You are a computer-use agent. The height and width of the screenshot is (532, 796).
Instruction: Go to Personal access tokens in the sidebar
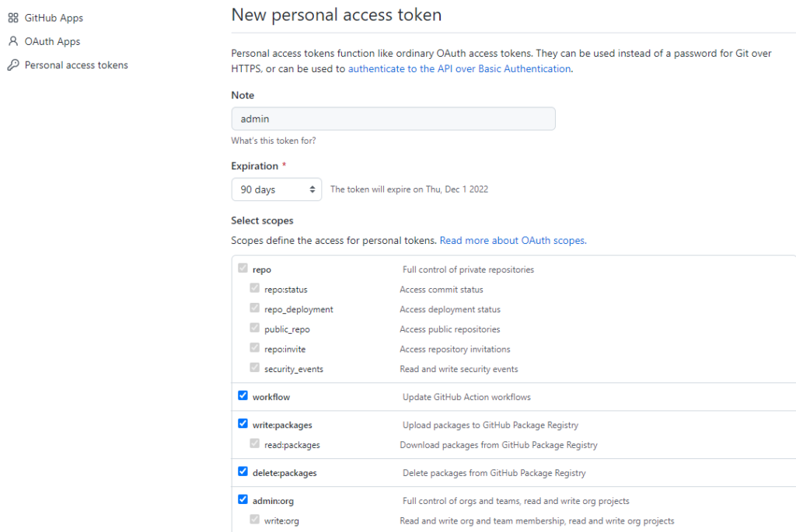click(x=76, y=65)
